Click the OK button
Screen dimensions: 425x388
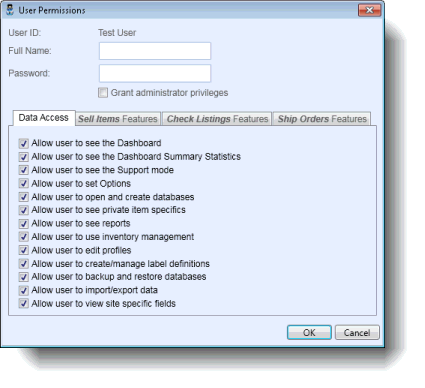coord(309,332)
